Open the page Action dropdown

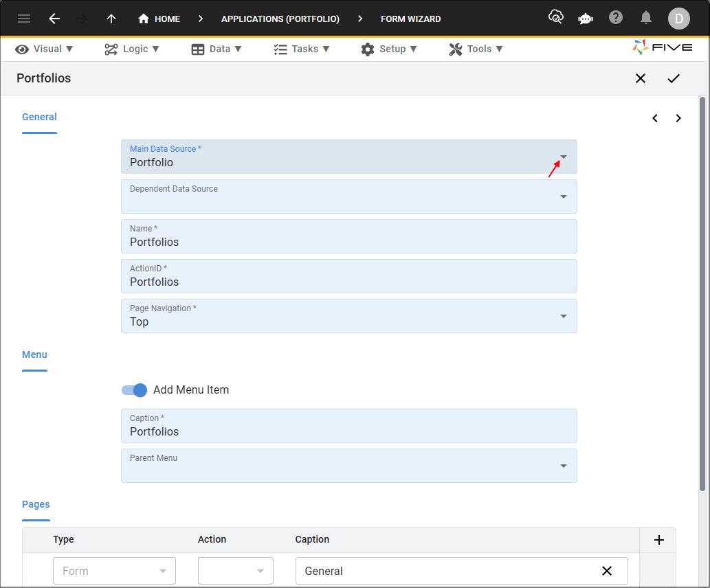point(236,571)
